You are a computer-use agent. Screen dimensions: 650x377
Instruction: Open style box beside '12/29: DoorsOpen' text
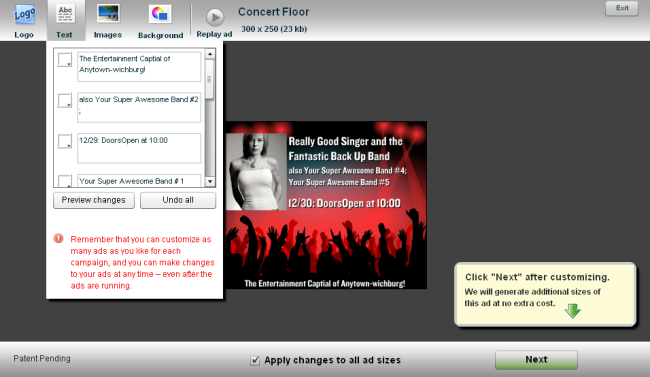65,141
